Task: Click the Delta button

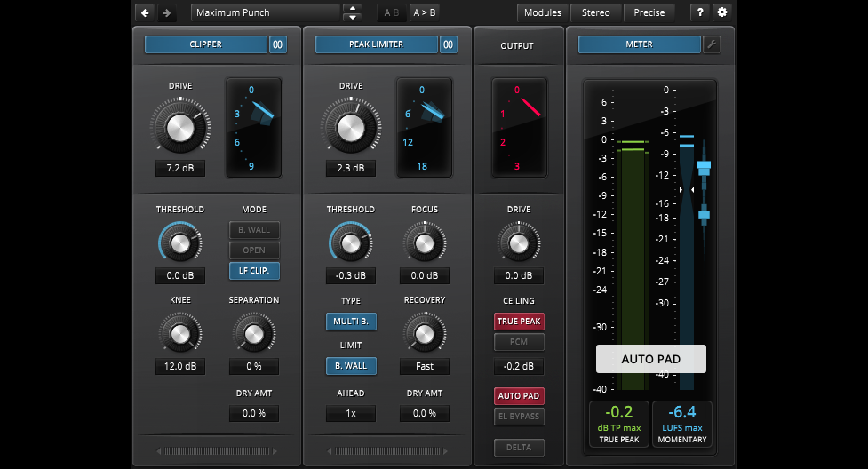Action: point(519,448)
